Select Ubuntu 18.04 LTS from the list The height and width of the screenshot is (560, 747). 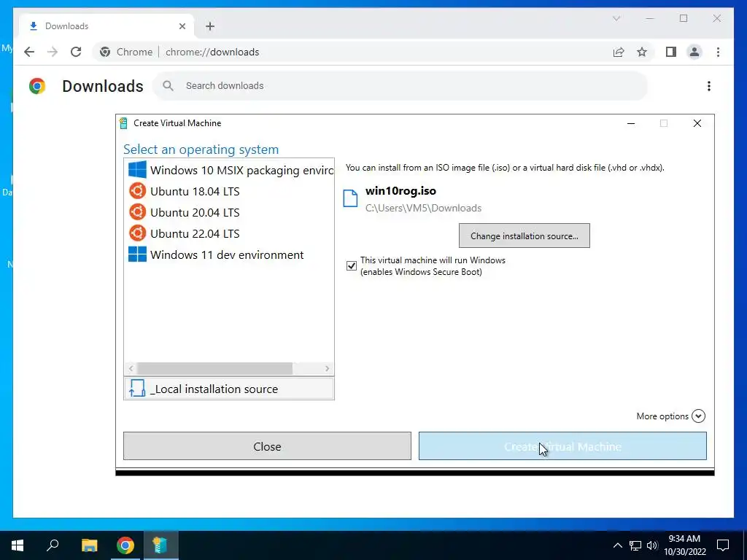click(229, 191)
